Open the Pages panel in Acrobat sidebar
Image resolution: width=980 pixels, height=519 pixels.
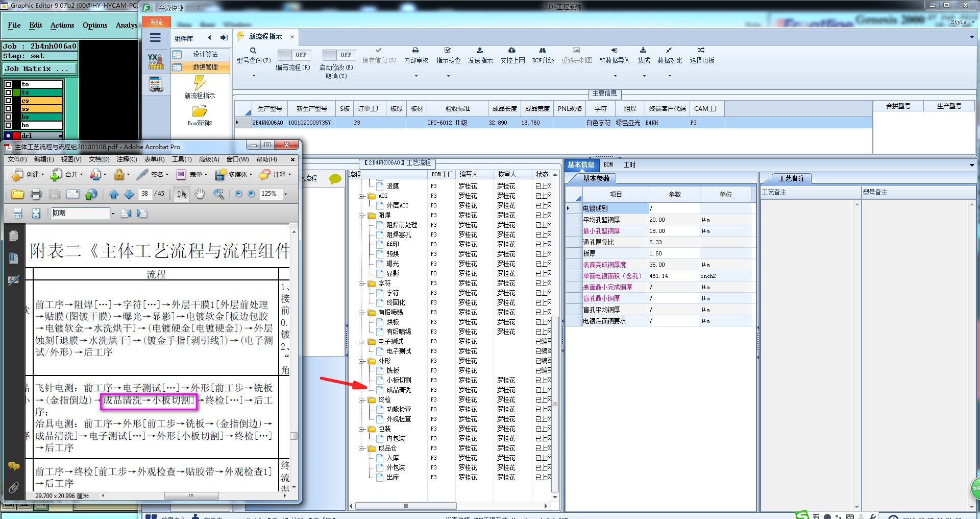pyautogui.click(x=14, y=235)
